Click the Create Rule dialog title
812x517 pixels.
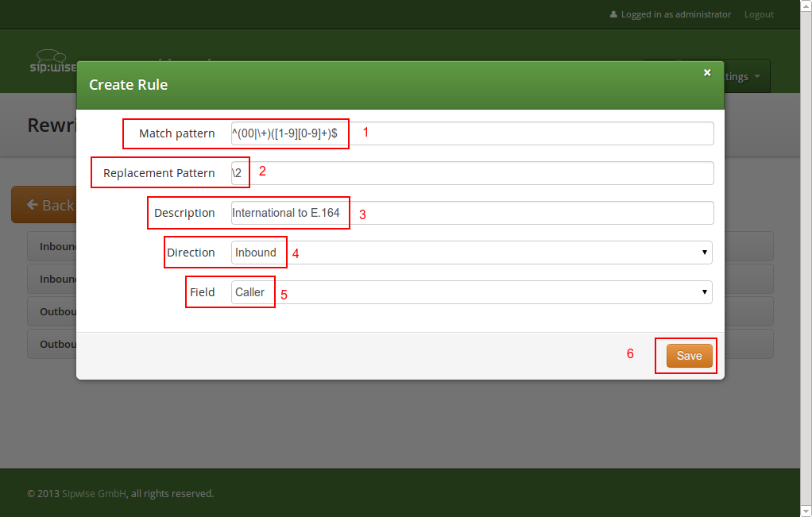(x=128, y=85)
